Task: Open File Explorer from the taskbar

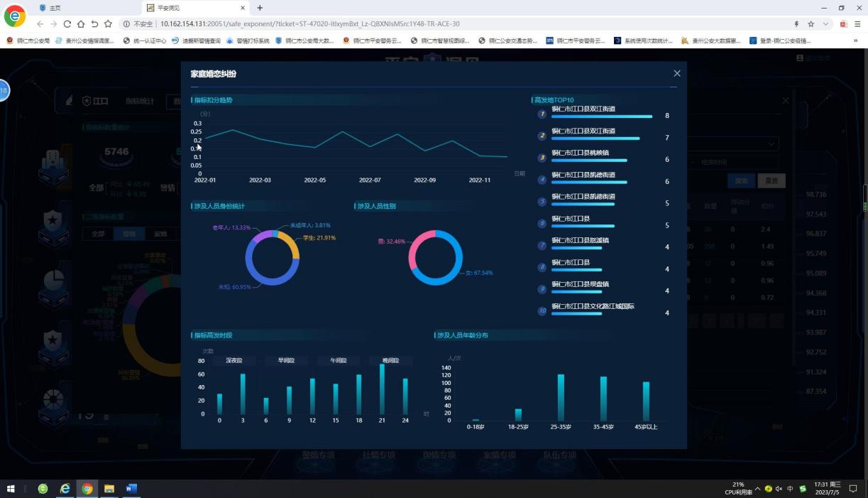Action: pos(109,489)
